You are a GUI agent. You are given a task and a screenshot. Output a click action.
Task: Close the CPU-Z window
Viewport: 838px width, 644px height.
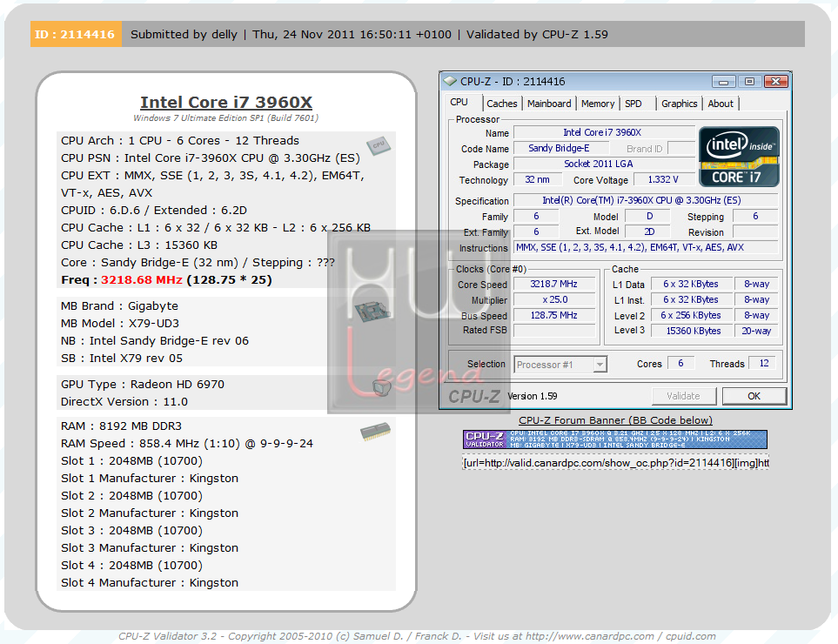point(776,81)
